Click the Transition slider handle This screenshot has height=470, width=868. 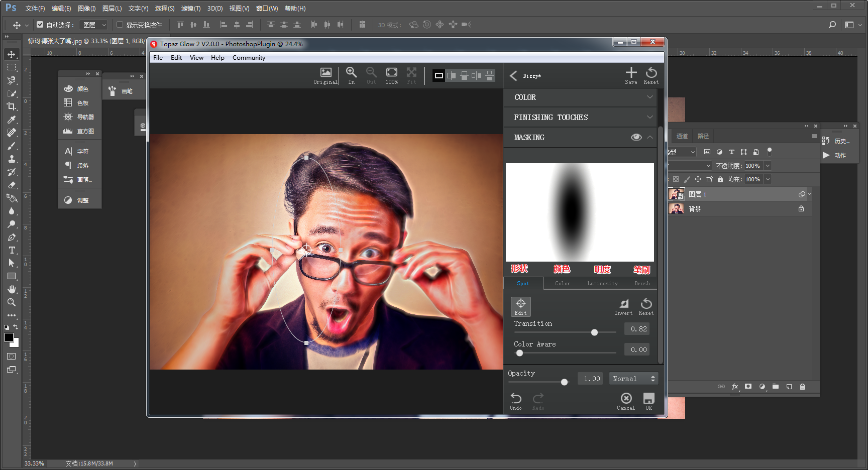tap(594, 332)
